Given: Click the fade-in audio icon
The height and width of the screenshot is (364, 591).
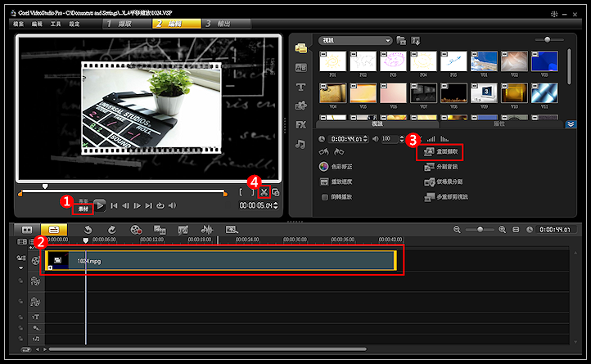Looking at the screenshot, I should pos(431,139).
